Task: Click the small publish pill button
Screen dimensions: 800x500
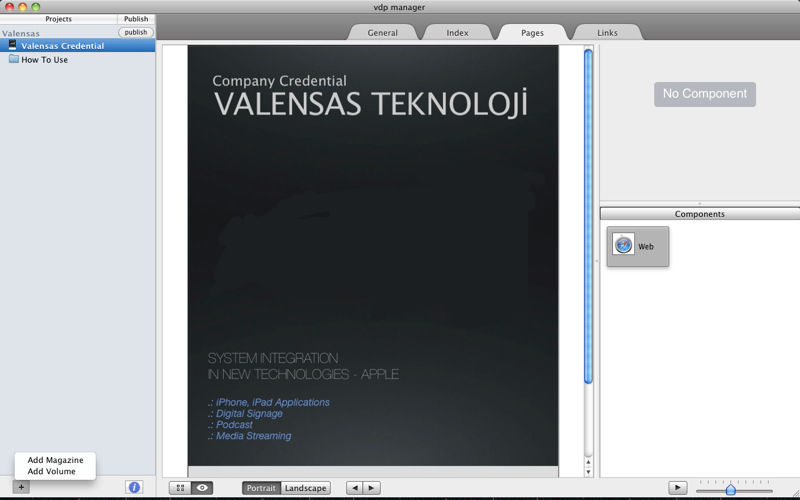Action: 136,32
